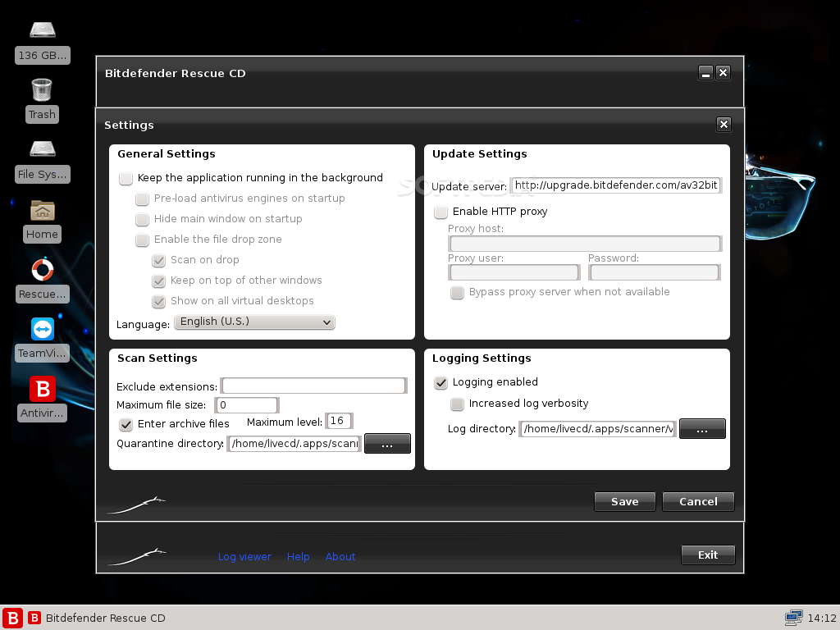Uncheck Enter archive files

pyautogui.click(x=126, y=425)
